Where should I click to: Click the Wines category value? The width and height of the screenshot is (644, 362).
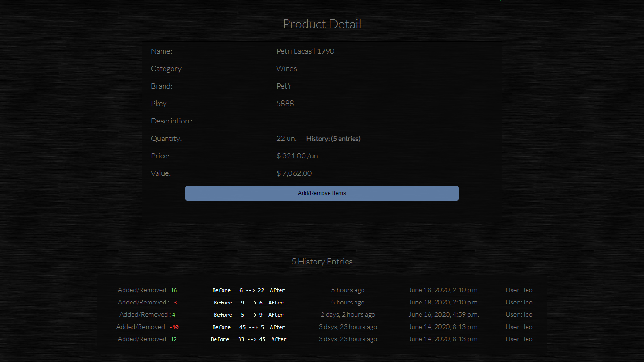[x=286, y=68]
